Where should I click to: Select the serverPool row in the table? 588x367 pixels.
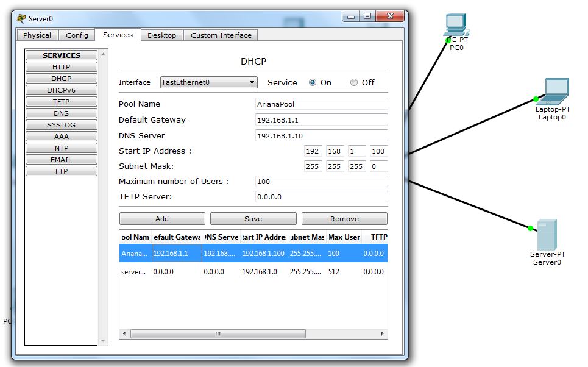[x=253, y=272]
